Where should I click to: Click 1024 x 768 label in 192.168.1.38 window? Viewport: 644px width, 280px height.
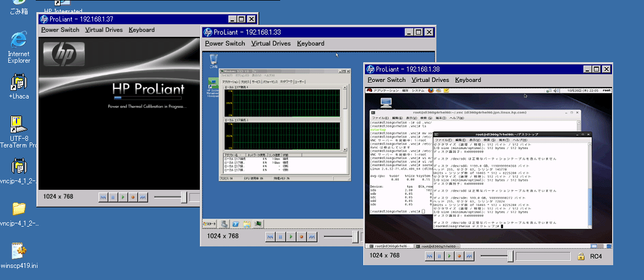point(384,255)
